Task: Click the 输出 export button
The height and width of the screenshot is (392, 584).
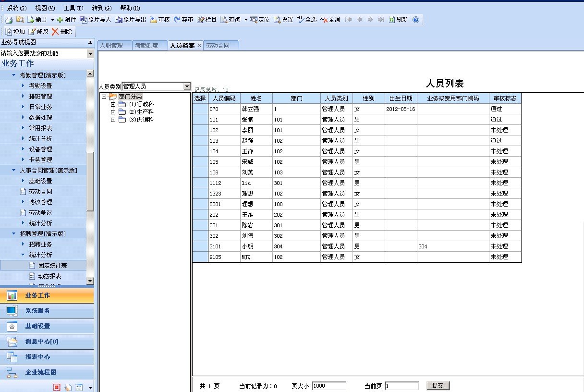Action: pyautogui.click(x=37, y=20)
